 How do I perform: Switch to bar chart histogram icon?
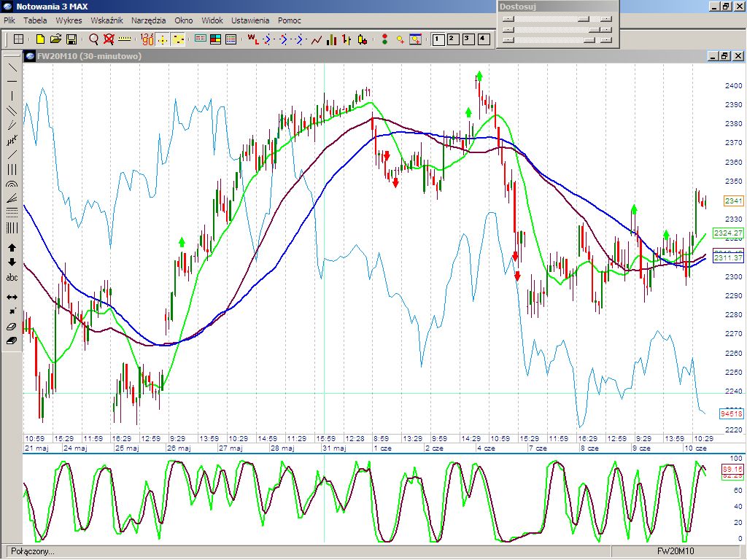click(x=332, y=39)
